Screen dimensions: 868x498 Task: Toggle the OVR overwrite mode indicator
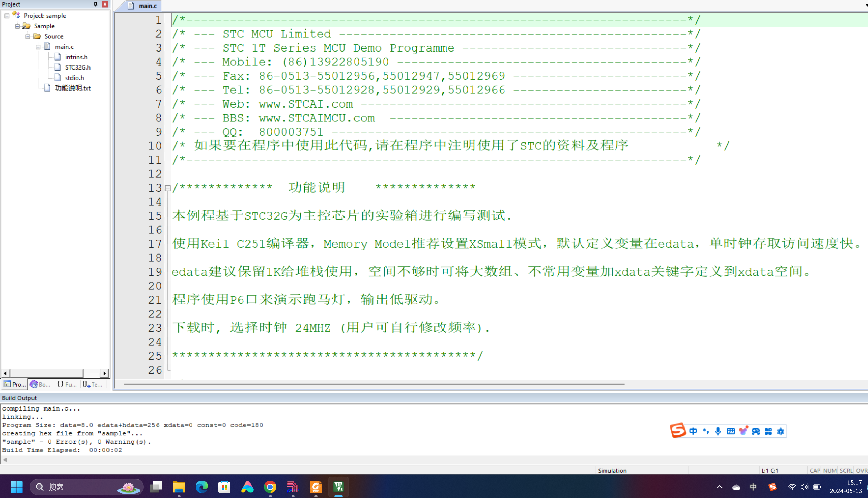861,471
